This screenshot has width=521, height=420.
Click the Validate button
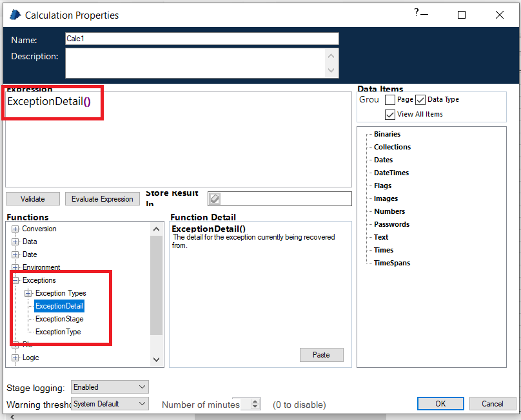[x=32, y=199]
